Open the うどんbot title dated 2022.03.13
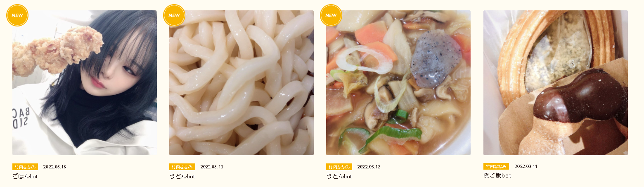644x187 pixels. pyautogui.click(x=182, y=176)
